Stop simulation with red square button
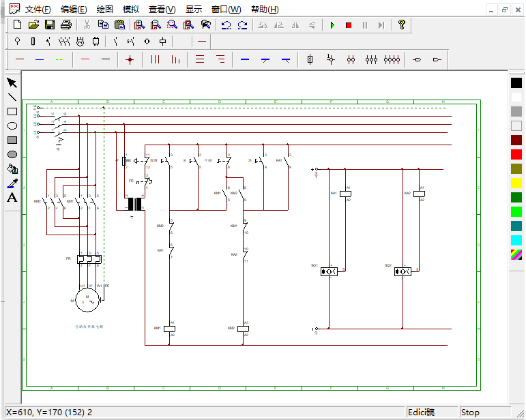The image size is (526, 420). 348,25
